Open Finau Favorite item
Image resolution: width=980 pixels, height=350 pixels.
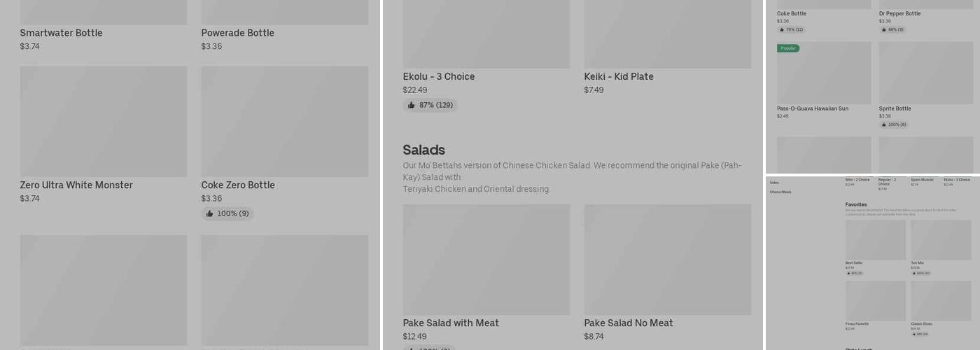tap(857, 323)
